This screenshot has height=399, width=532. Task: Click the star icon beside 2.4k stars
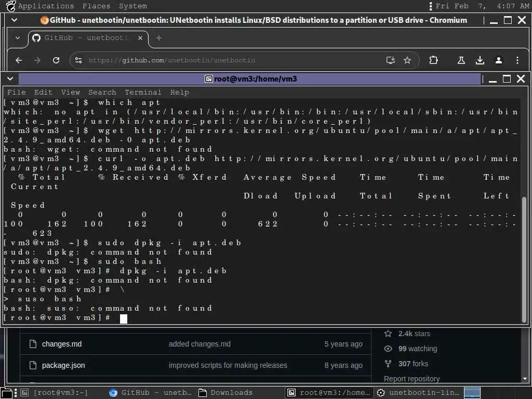pos(388,334)
